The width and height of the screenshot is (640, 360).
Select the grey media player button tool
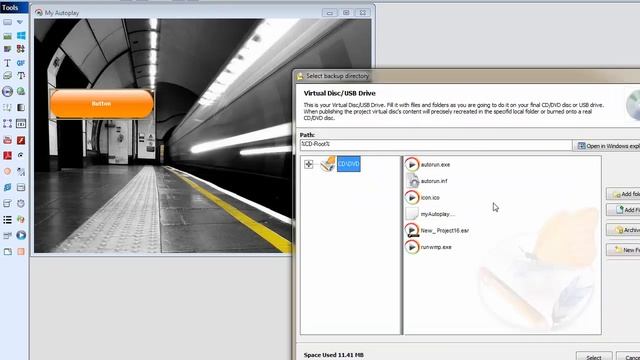click(7, 91)
